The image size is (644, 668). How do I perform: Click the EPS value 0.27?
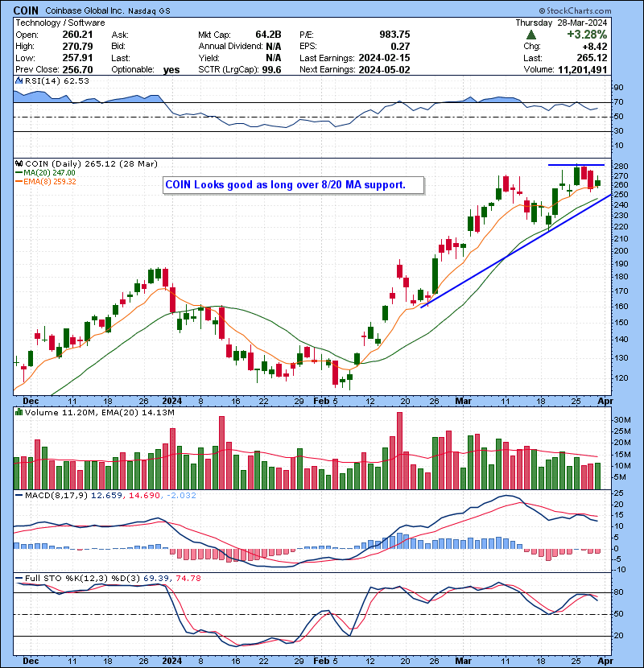400,46
